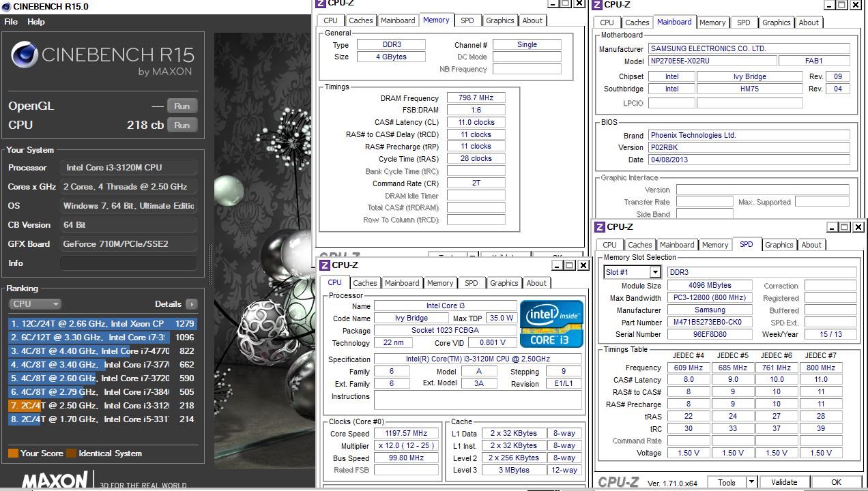Select ranking row 6C/12T @ 3.30 GHz

(x=102, y=338)
